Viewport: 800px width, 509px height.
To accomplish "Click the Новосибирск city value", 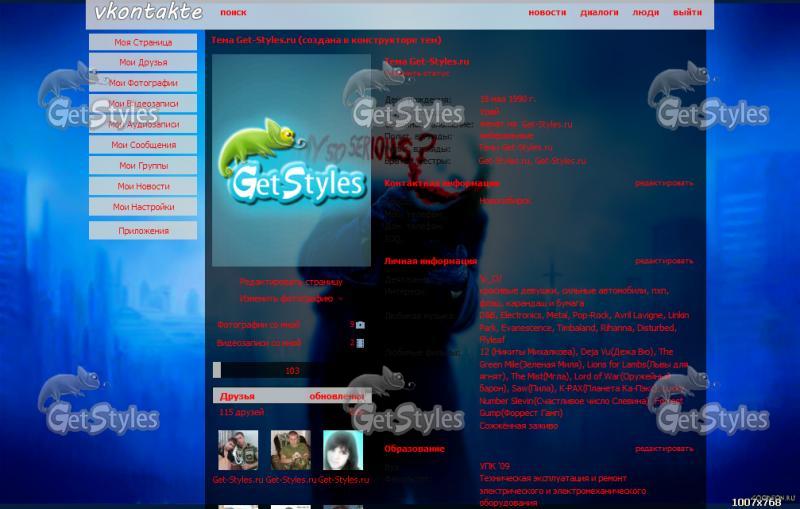I will 505,201.
